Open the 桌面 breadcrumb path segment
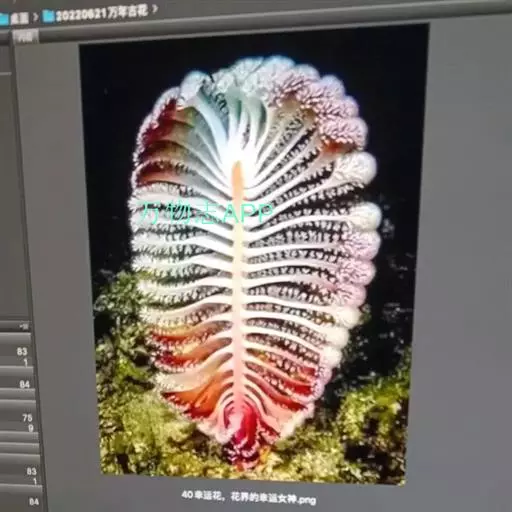The width and height of the screenshot is (512, 512). pos(19,18)
